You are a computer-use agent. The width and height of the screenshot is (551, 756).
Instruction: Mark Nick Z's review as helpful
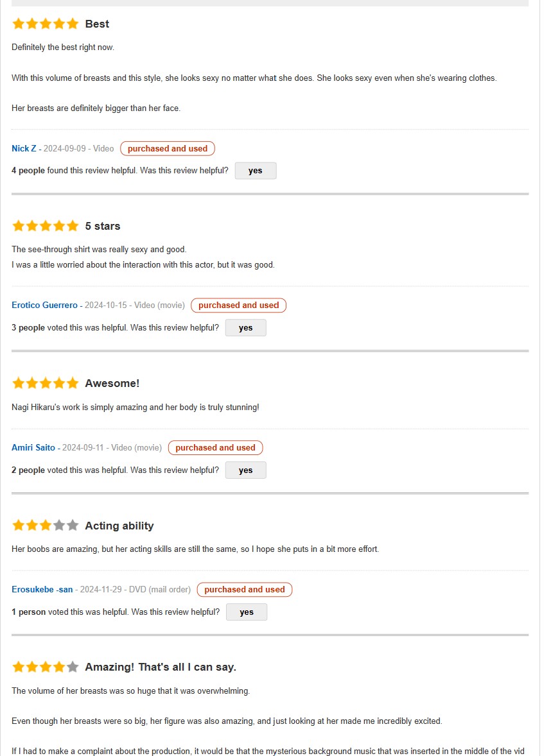pyautogui.click(x=255, y=171)
